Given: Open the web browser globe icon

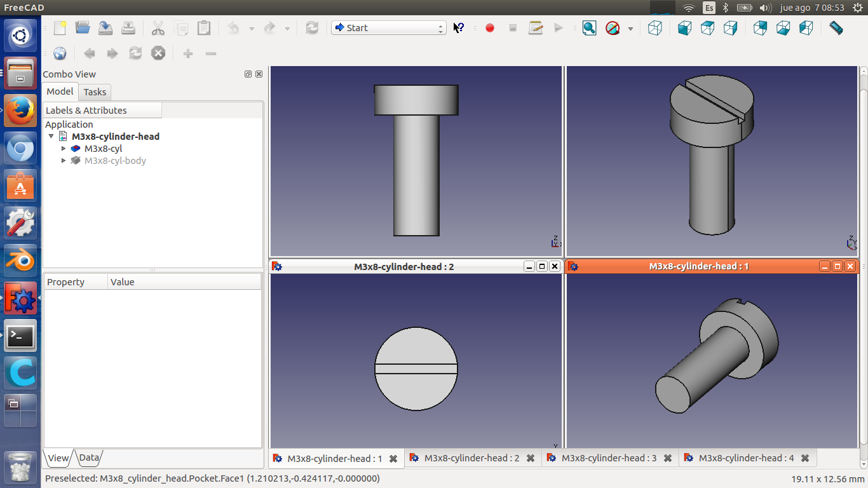Looking at the screenshot, I should pos(60,53).
